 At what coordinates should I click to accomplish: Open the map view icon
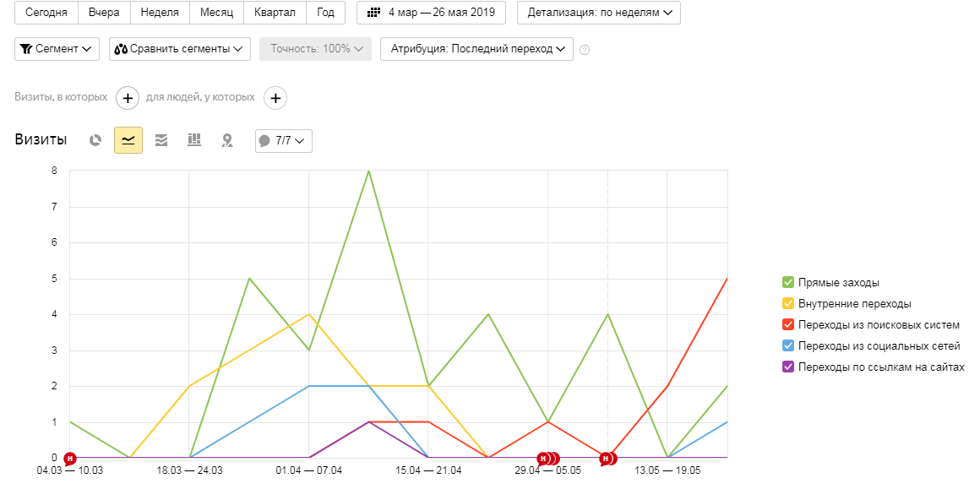pos(227,140)
